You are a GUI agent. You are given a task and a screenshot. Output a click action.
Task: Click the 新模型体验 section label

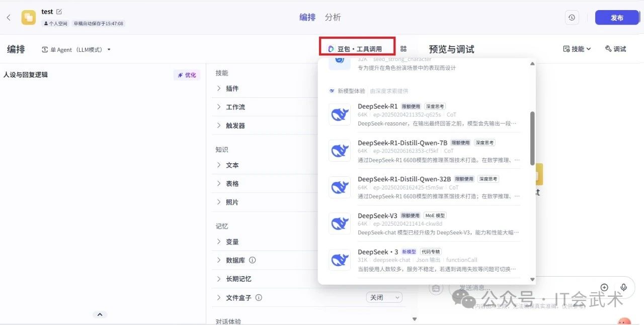coord(351,91)
